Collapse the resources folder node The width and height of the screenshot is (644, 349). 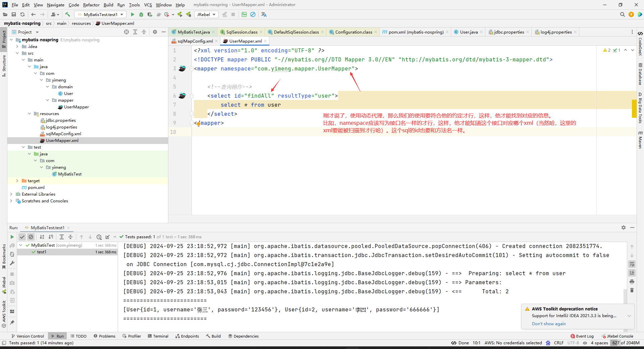30,114
